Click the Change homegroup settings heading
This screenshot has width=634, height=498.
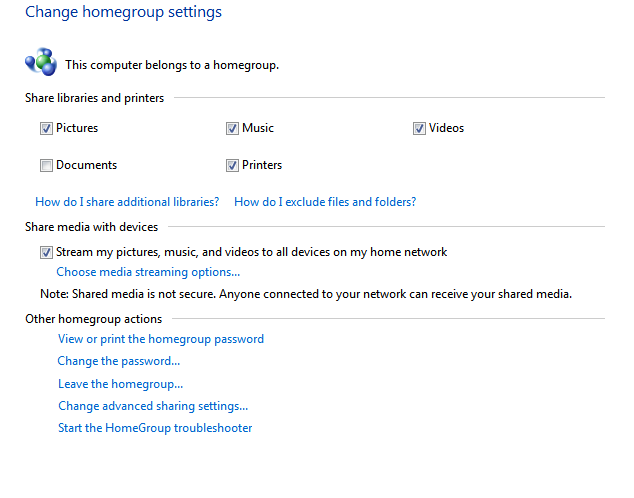[123, 12]
